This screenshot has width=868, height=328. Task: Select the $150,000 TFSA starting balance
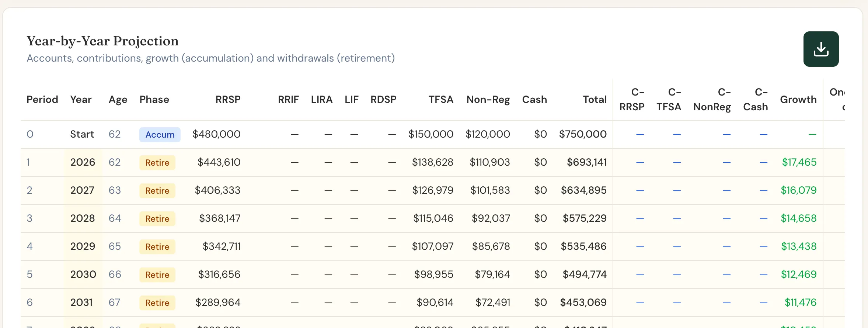point(431,134)
